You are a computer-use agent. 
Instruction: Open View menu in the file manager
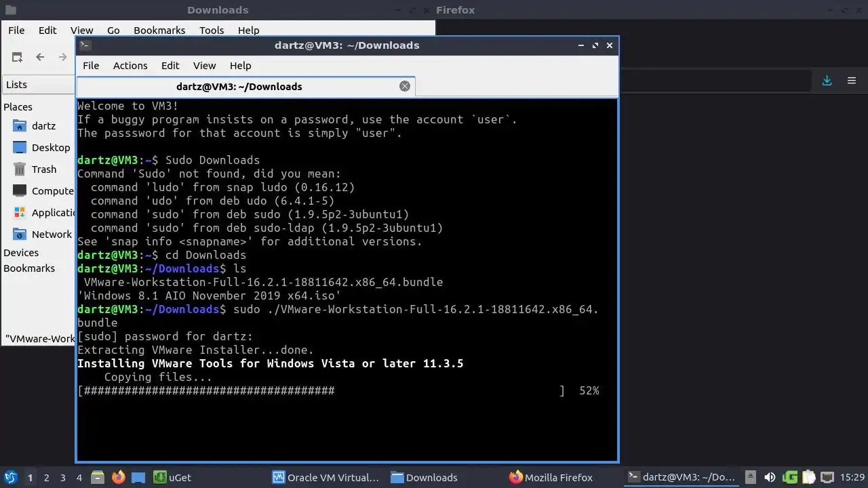pos(81,30)
